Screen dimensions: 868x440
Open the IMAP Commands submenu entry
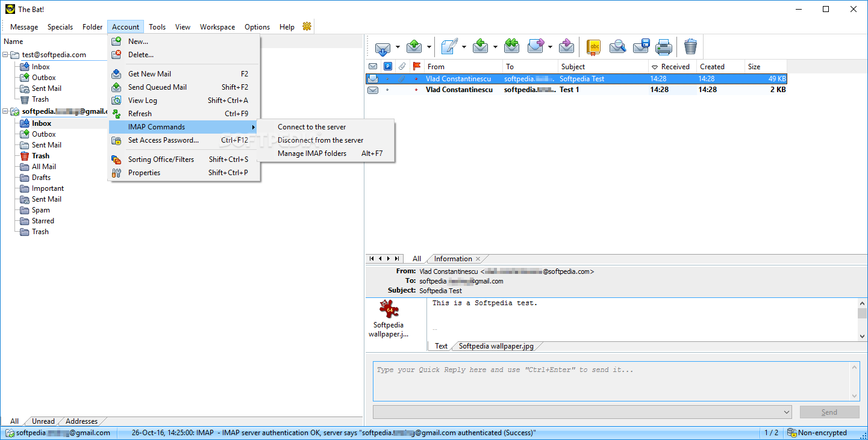click(x=183, y=127)
